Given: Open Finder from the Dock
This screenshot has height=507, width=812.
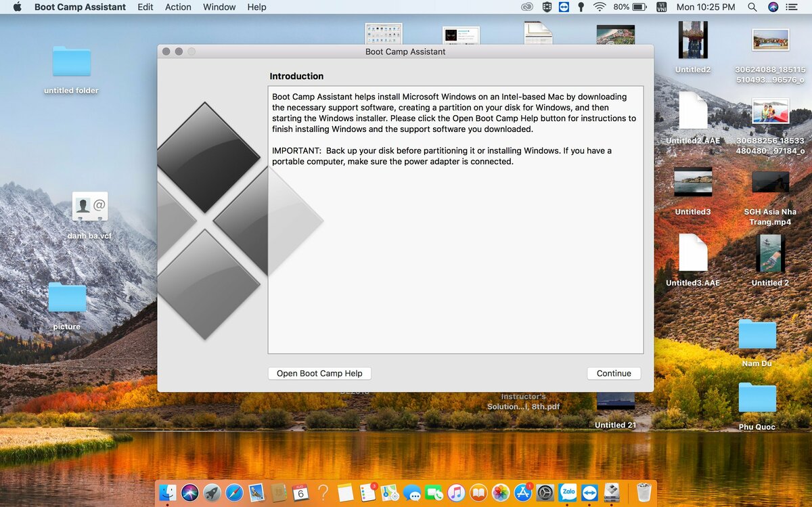Looking at the screenshot, I should click(168, 492).
